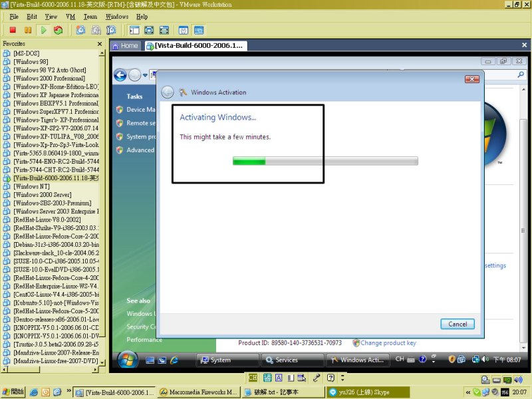Viewport: 532px width, 399px height.
Task: Click the Take Snapshot toolbar icon
Action: (x=80, y=30)
